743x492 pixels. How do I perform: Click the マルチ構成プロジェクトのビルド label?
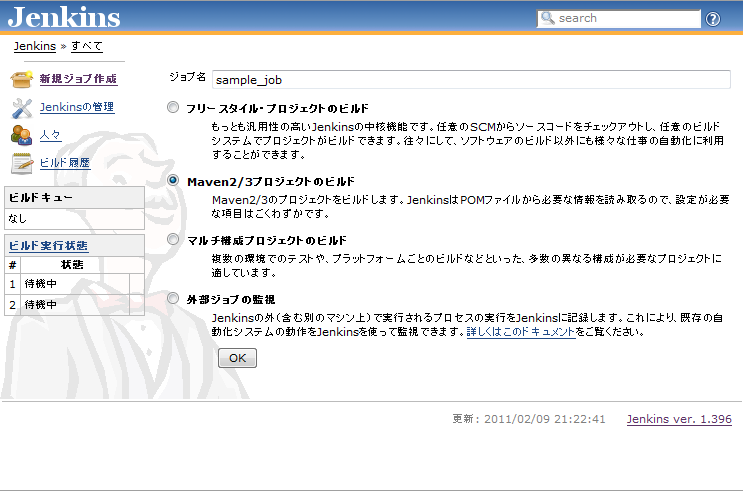(267, 241)
